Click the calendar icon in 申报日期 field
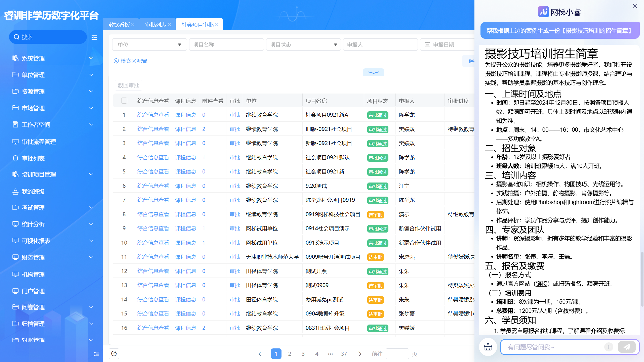644x362 pixels. (x=427, y=45)
